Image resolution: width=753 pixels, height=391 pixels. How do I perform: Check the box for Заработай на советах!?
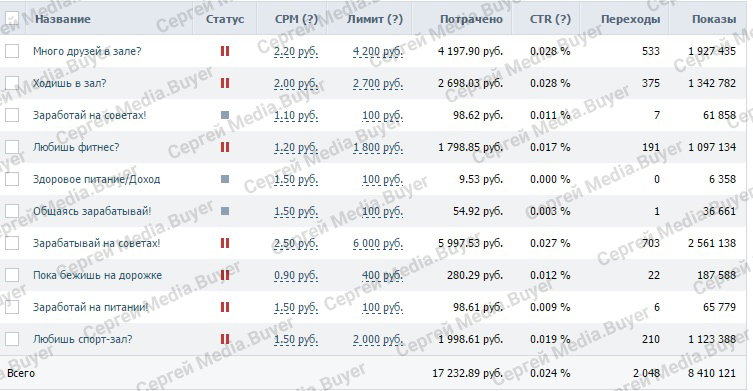[x=12, y=115]
